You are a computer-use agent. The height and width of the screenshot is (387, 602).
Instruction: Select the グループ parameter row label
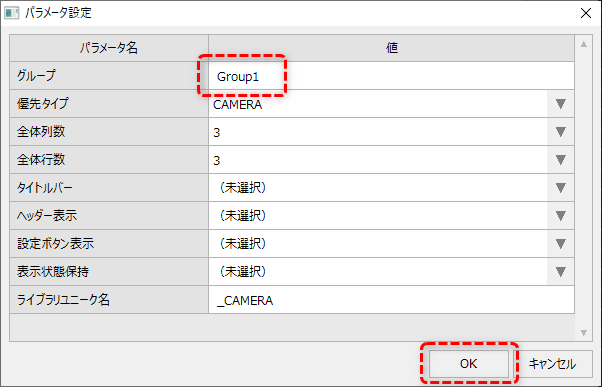109,76
